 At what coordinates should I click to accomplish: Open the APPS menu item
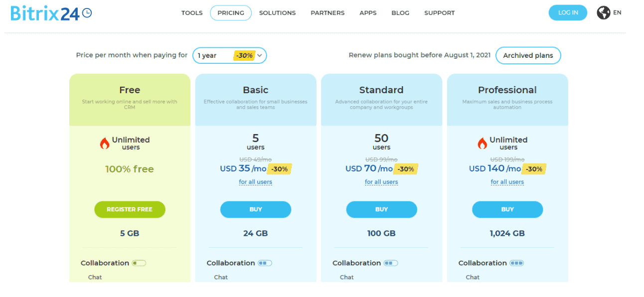(368, 13)
